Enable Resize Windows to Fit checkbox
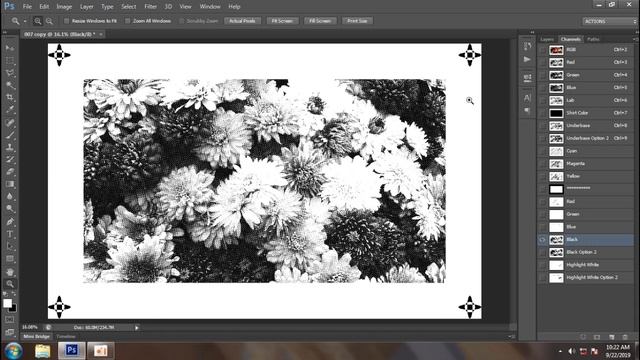The width and height of the screenshot is (640, 360). coord(66,21)
